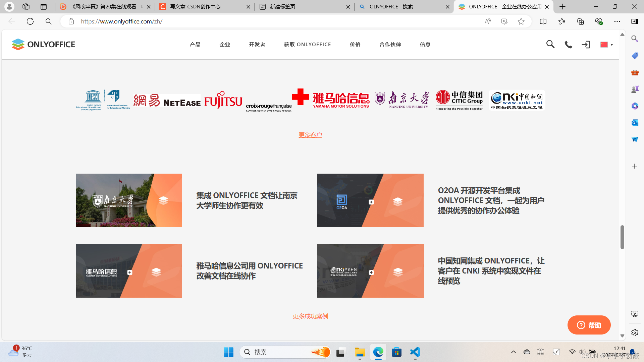Open the 价格 menu item
This screenshot has width=644, height=362.
click(355, 44)
